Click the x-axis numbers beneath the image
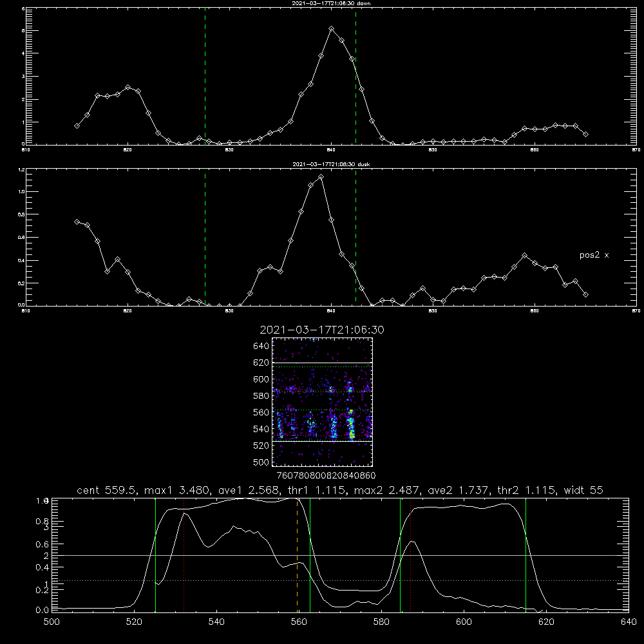Screen dimensions: 644x644 coord(326,475)
